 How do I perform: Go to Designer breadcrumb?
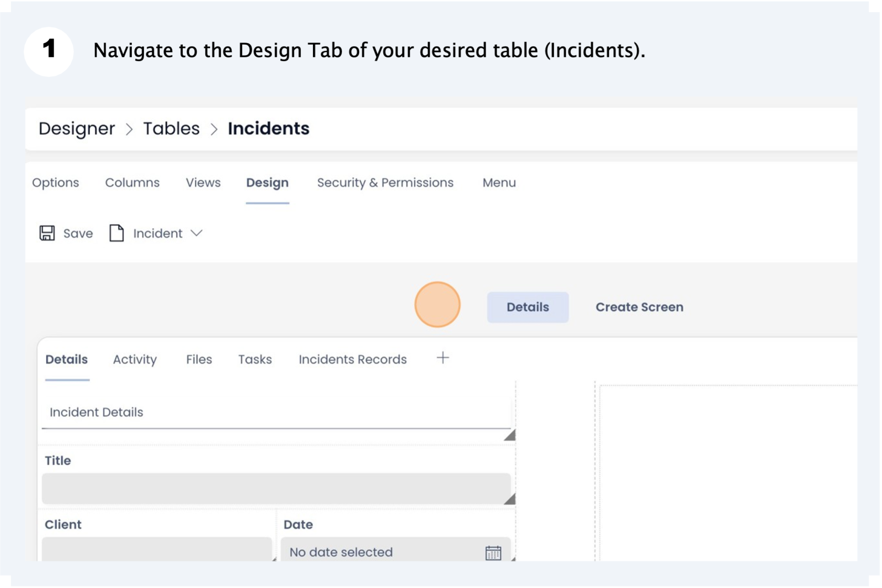tap(77, 129)
